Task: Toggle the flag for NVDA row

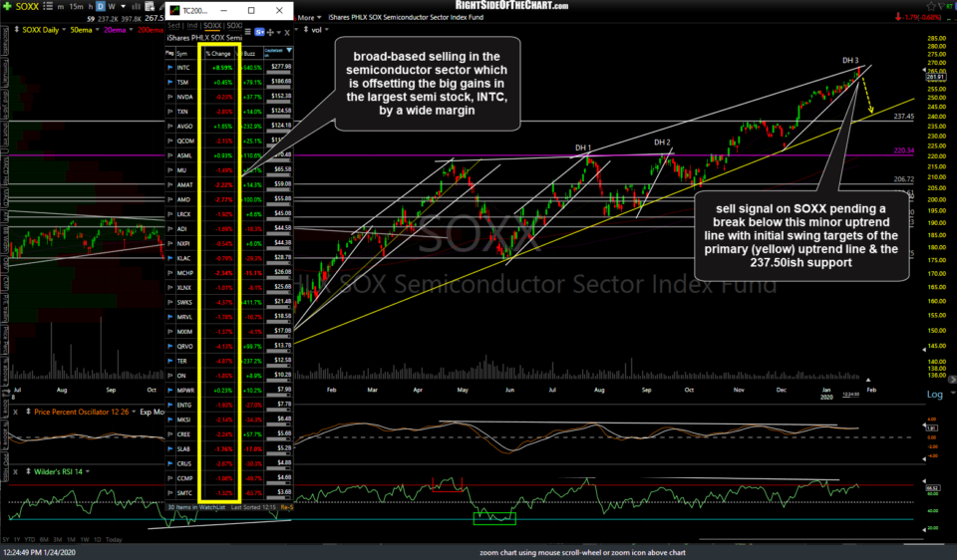Action: [170, 97]
